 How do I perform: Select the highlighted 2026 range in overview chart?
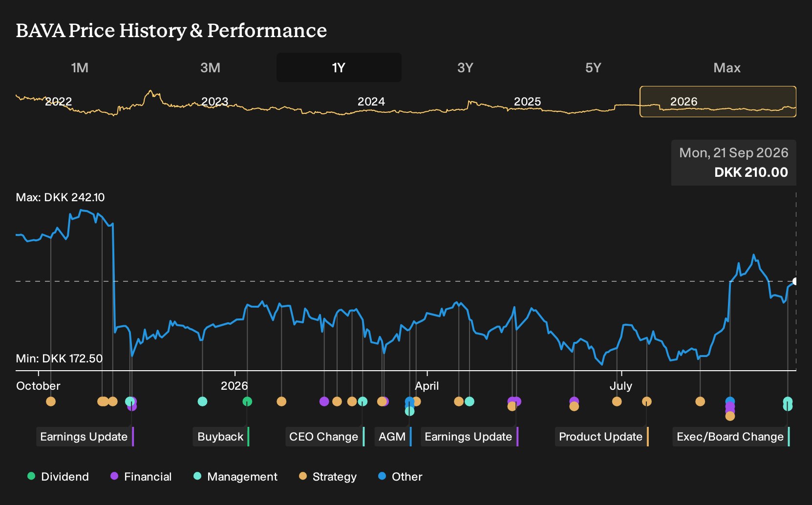(x=718, y=102)
